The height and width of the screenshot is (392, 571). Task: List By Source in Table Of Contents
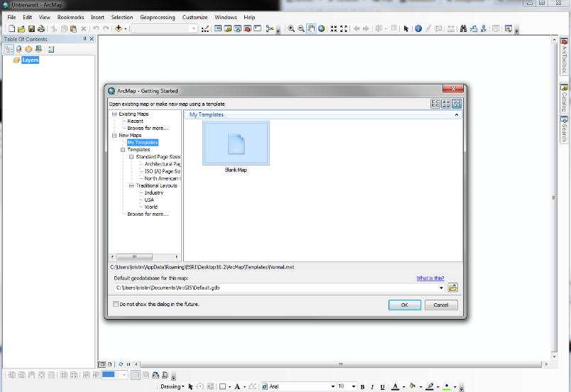(19, 49)
